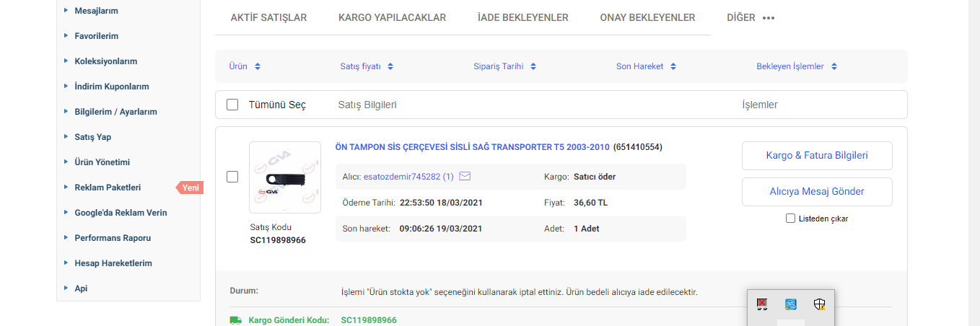
Task: Enable the Listeden çıkar checkbox
Action: pyautogui.click(x=790, y=219)
